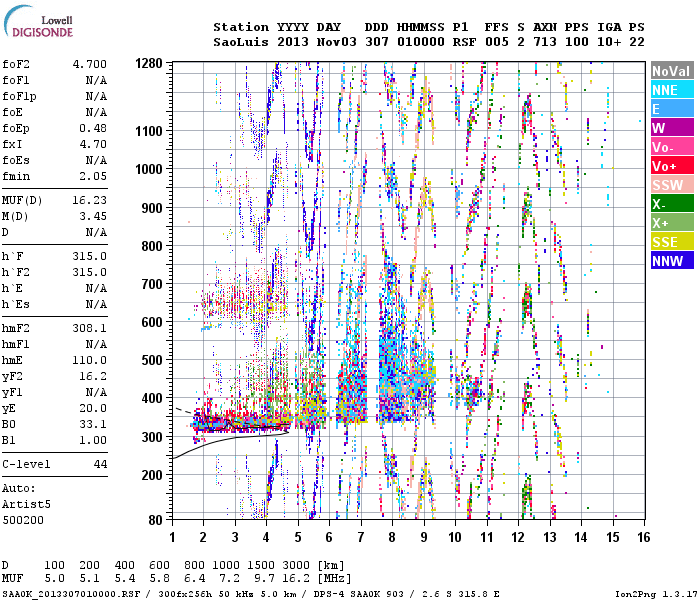Select the NoVal gray legend swatch
This screenshot has height=600, width=700.
point(672,71)
